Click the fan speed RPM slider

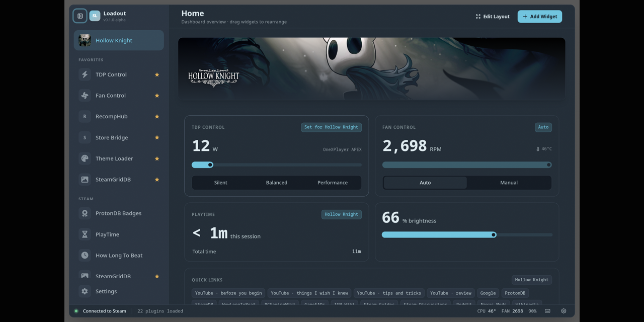click(x=467, y=165)
